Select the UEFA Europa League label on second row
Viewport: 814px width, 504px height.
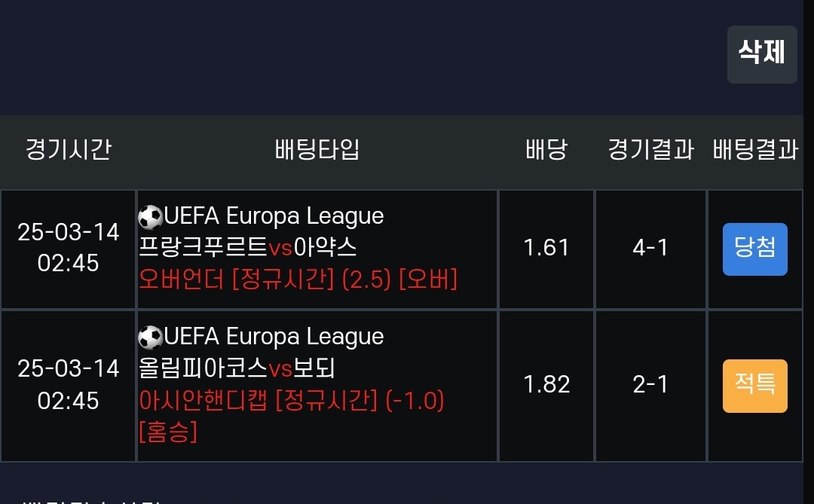pos(271,337)
